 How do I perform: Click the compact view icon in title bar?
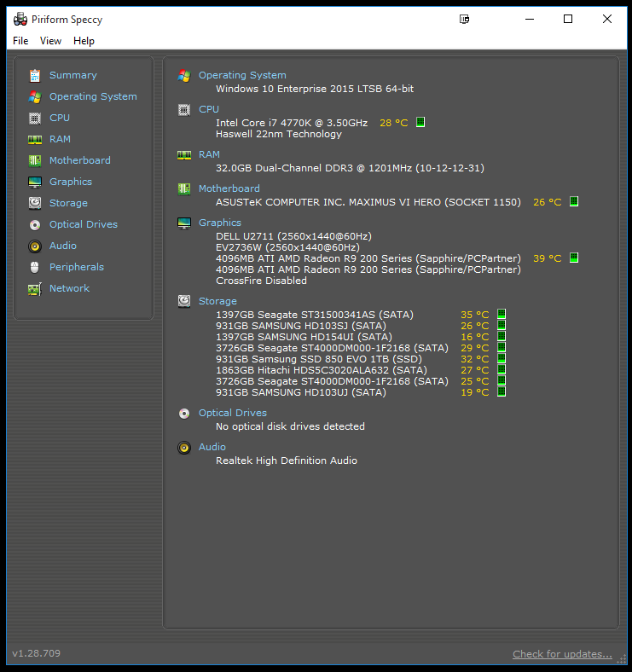(464, 19)
